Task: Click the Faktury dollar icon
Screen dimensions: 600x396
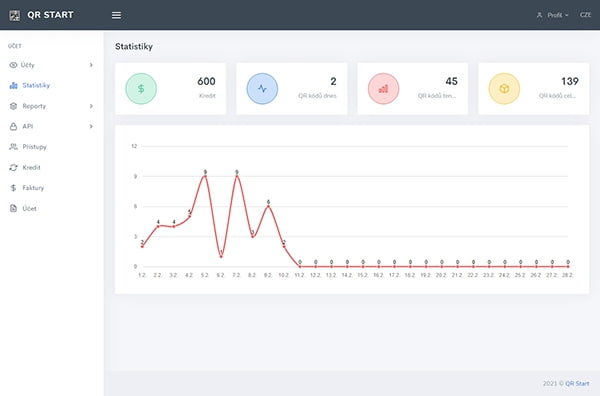Action: pyautogui.click(x=13, y=188)
